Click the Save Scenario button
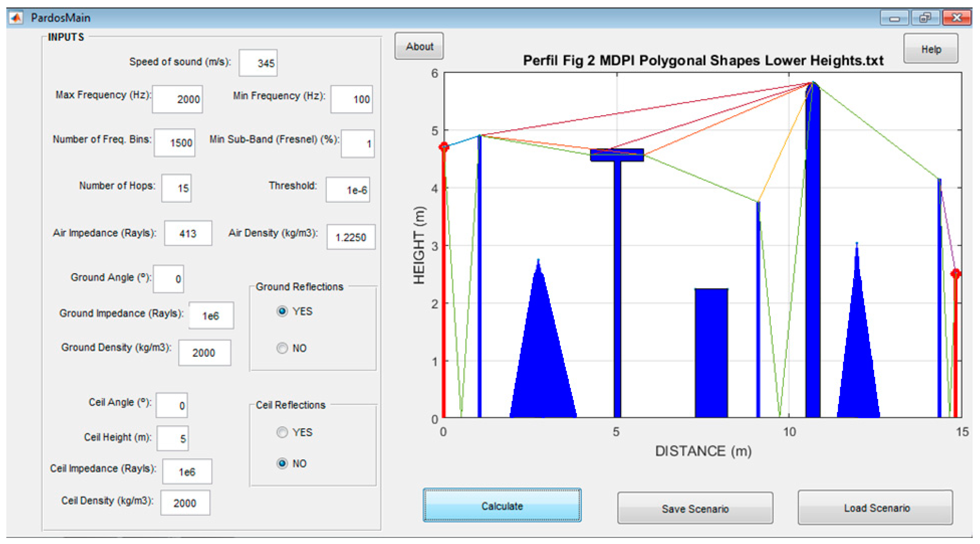This screenshot has height=544, width=980. (695, 508)
